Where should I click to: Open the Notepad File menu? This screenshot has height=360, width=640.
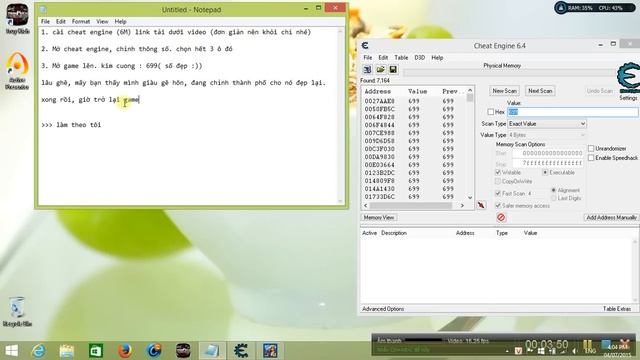(45, 22)
